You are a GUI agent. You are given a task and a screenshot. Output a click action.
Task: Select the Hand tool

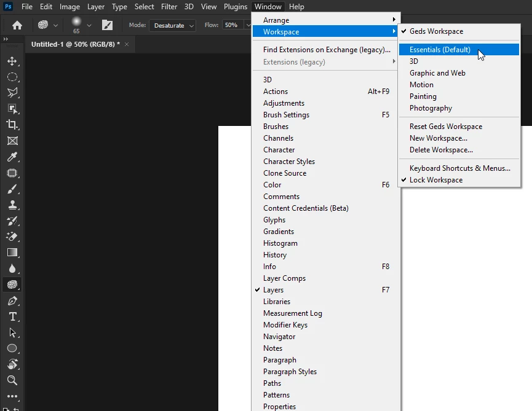pyautogui.click(x=12, y=364)
